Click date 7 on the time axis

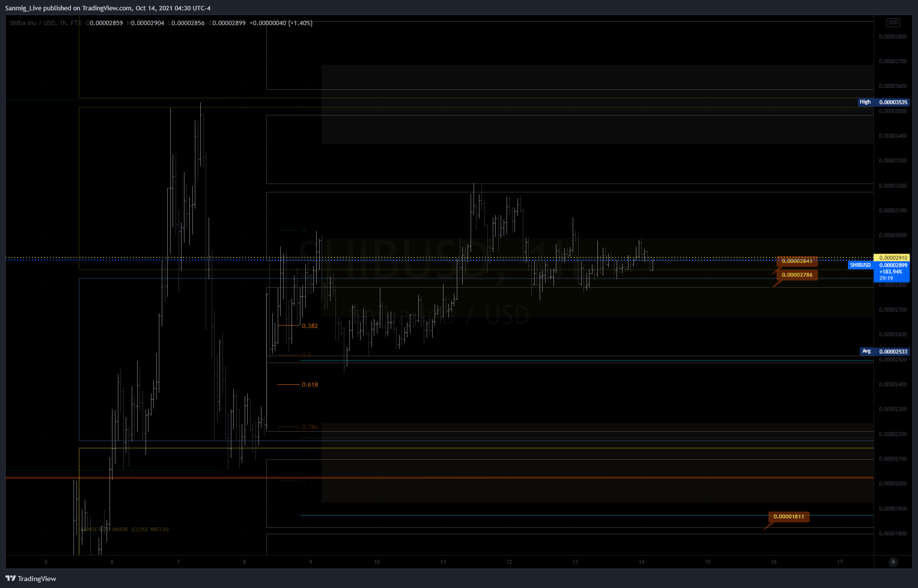pos(178,562)
